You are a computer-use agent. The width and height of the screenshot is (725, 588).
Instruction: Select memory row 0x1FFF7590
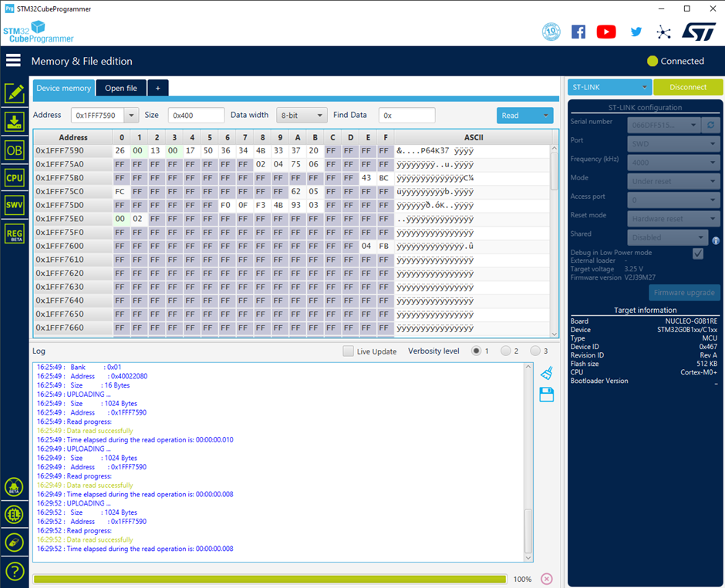coord(292,150)
